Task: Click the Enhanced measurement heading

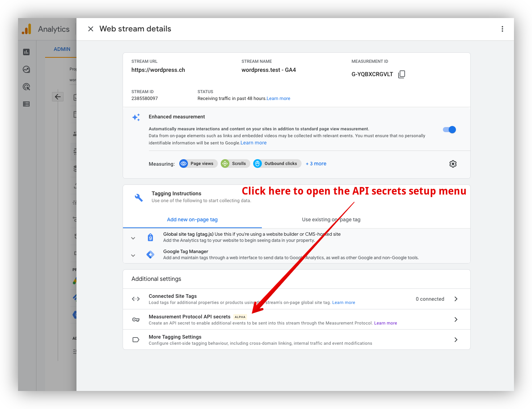Action: click(x=177, y=117)
